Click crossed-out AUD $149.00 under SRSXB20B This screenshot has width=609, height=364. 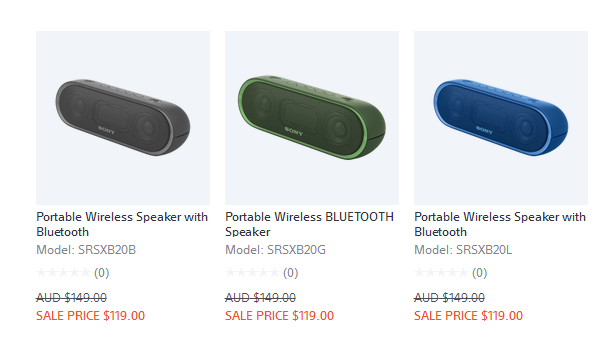(x=71, y=298)
